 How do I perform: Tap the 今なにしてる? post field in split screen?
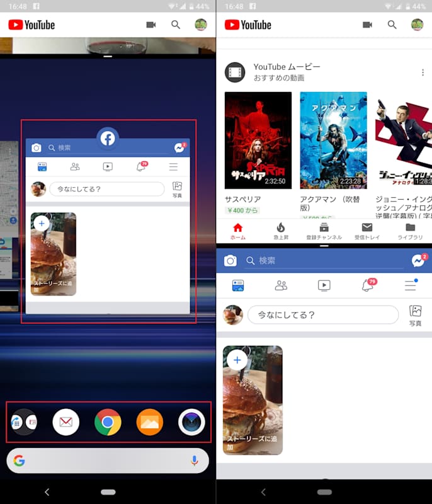click(323, 314)
